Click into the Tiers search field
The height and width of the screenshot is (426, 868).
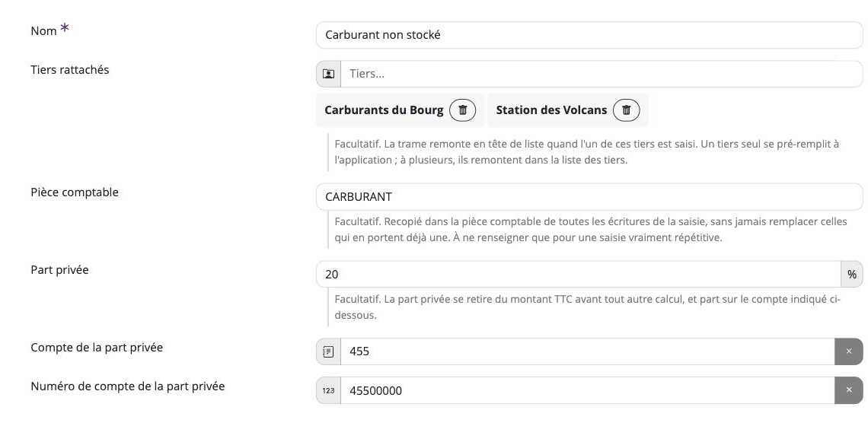(x=602, y=74)
